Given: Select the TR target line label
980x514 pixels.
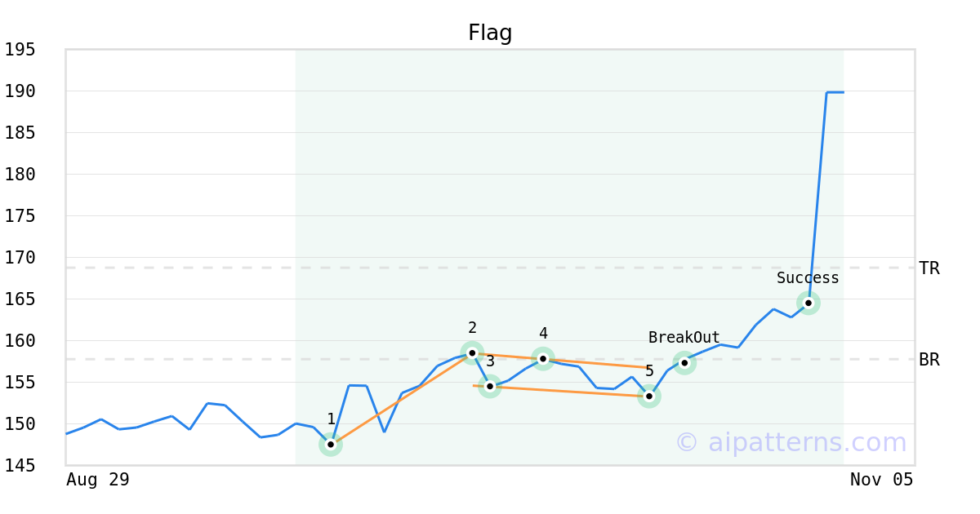Looking at the screenshot, I should tap(929, 268).
